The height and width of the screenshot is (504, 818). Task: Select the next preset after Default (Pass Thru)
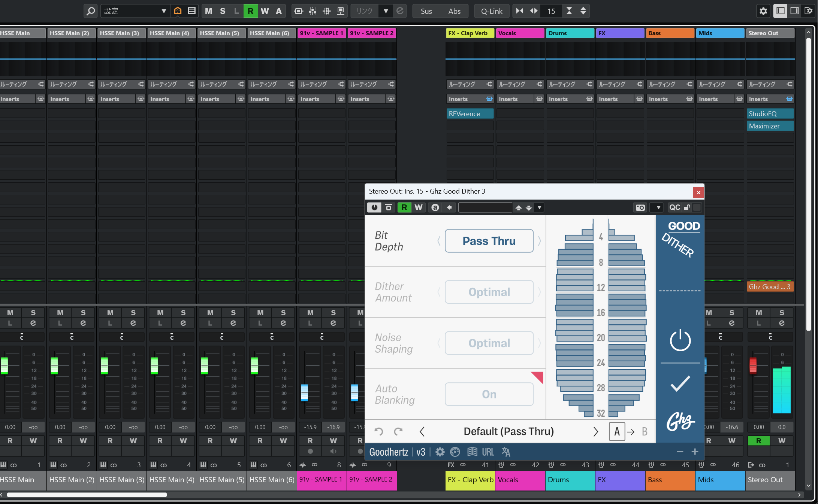596,432
